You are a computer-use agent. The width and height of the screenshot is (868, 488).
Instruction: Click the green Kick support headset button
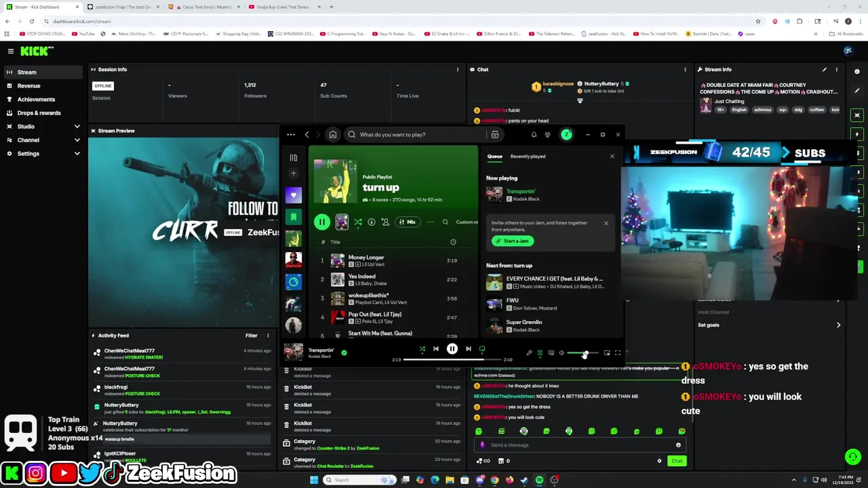[853, 457]
